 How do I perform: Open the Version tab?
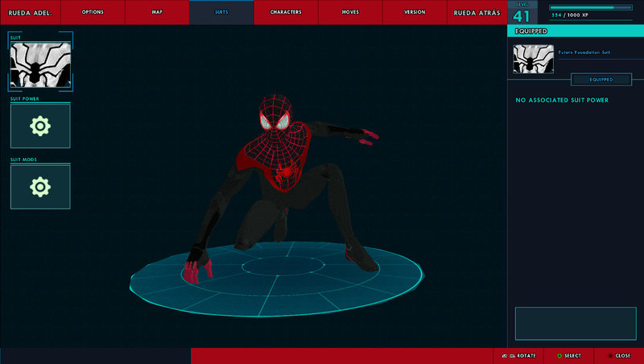(x=415, y=12)
